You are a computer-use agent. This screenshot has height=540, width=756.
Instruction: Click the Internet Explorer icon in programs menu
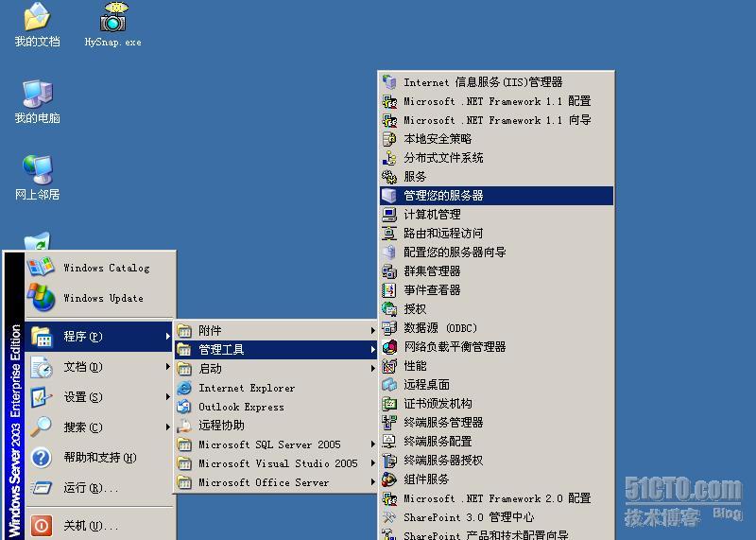[x=183, y=388]
